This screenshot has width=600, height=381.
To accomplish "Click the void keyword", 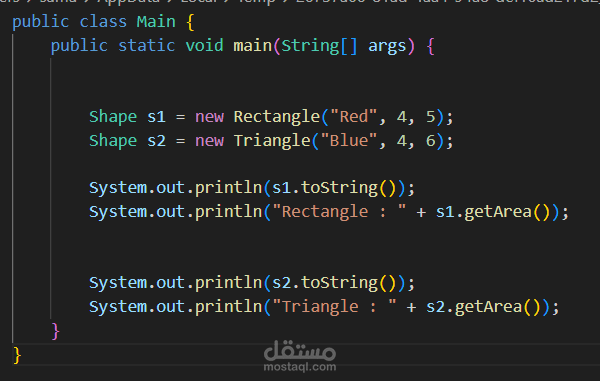I will click(x=204, y=46).
